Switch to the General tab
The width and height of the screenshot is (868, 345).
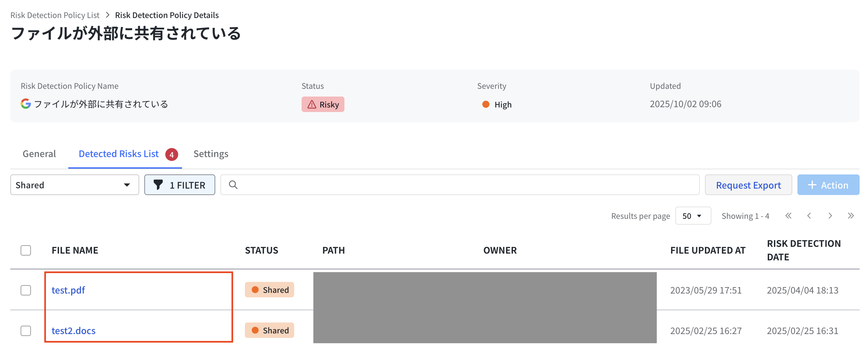pyautogui.click(x=39, y=154)
